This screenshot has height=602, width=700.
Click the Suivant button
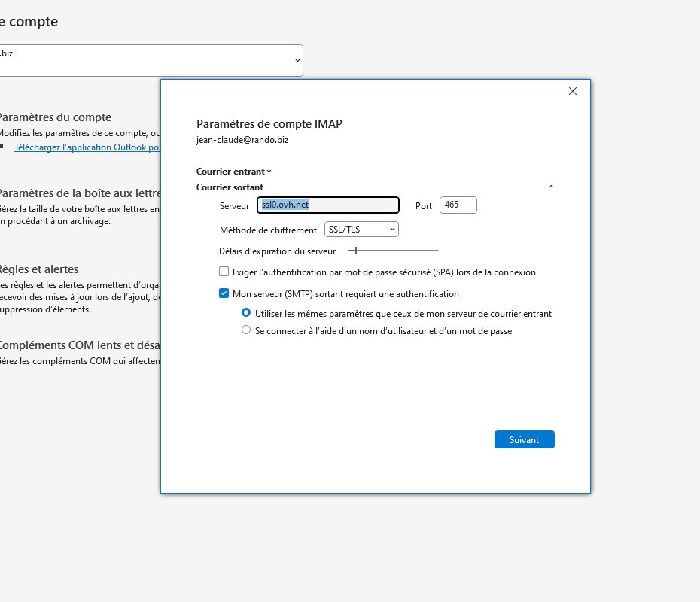pyautogui.click(x=524, y=439)
